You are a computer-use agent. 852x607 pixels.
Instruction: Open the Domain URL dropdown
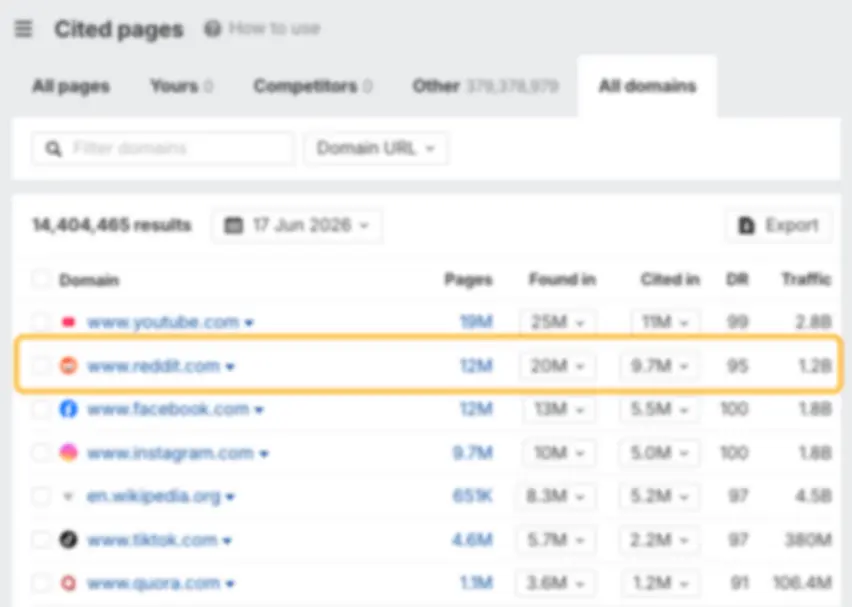pyautogui.click(x=376, y=148)
